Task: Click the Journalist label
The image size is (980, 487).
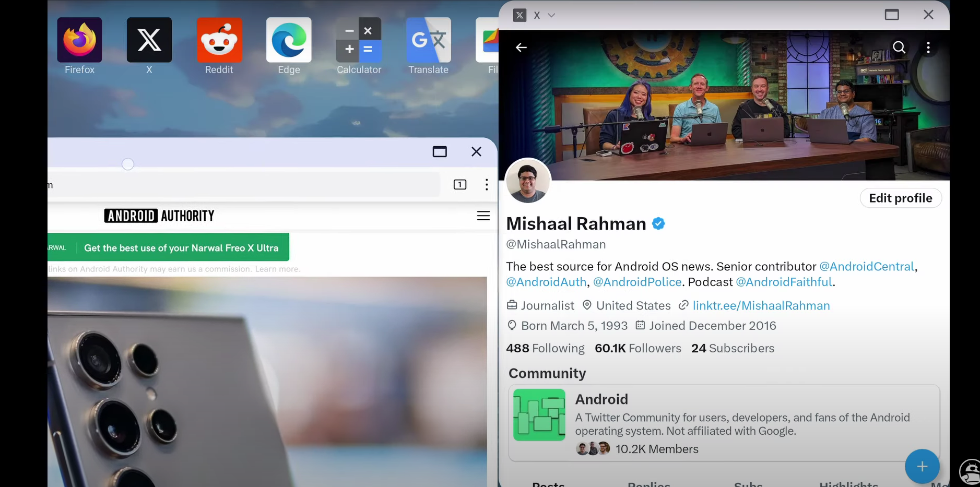Action: 547,305
